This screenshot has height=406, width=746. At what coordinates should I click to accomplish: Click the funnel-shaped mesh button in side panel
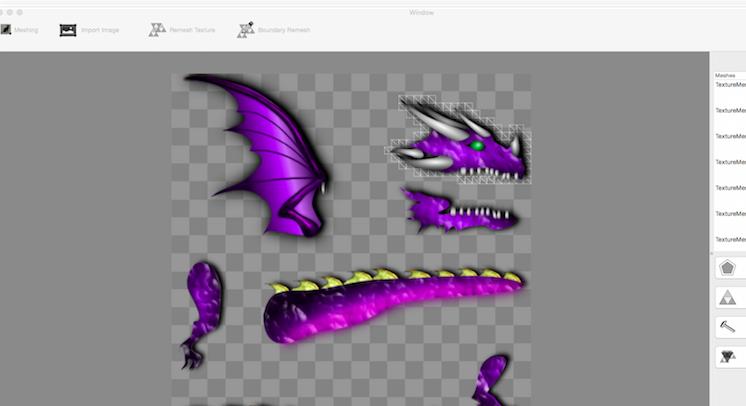tap(727, 356)
